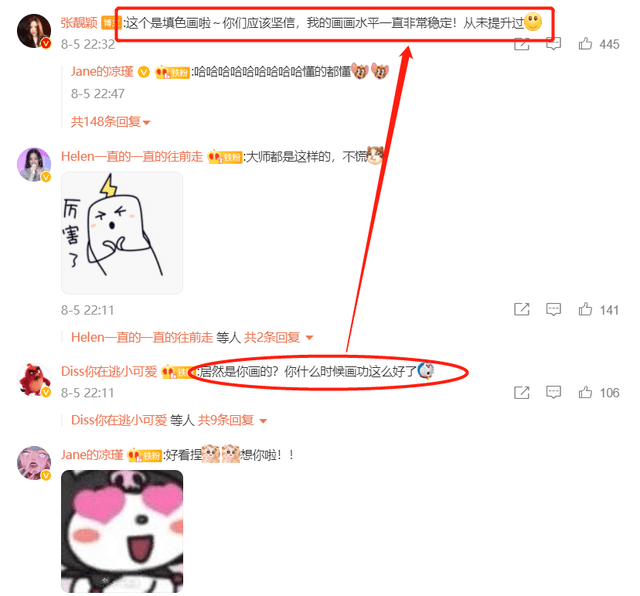
Task: Like the Diss你在逃小可爱 comment with 106 likes
Action: (x=585, y=392)
